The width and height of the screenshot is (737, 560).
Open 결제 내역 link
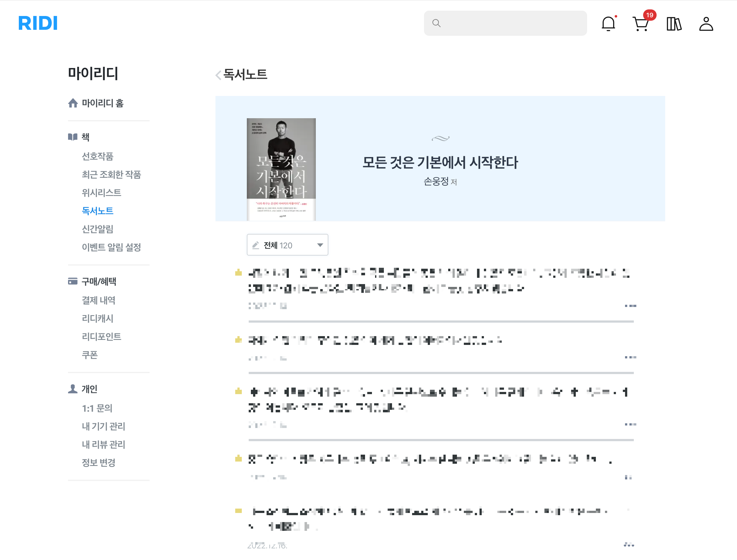(x=98, y=300)
